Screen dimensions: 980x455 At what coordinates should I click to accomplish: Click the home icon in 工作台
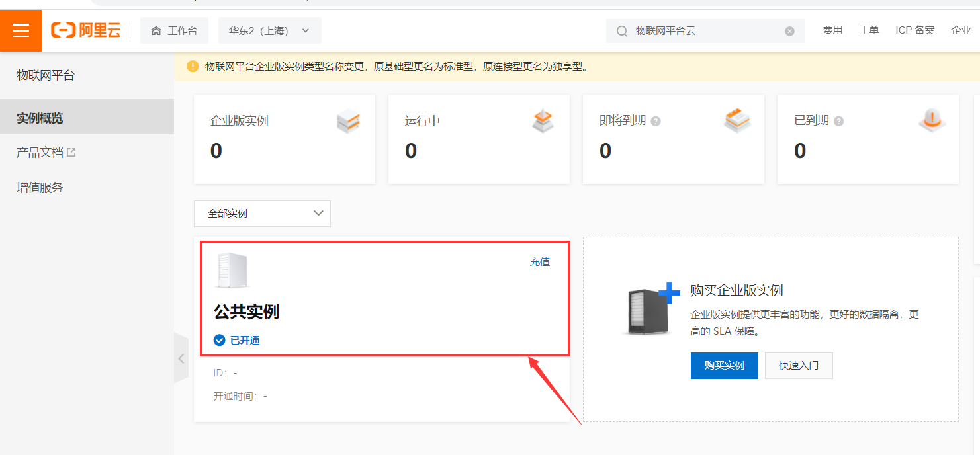click(x=156, y=31)
